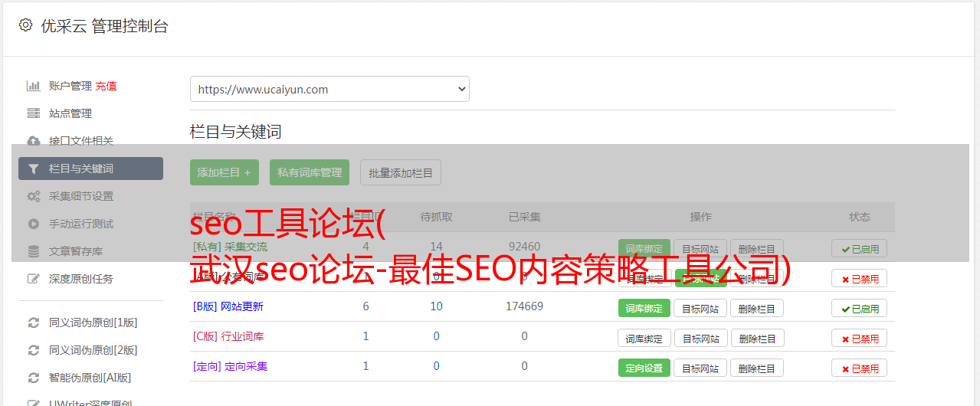Click 词库绑定 in the 行业词库 row

point(644,339)
